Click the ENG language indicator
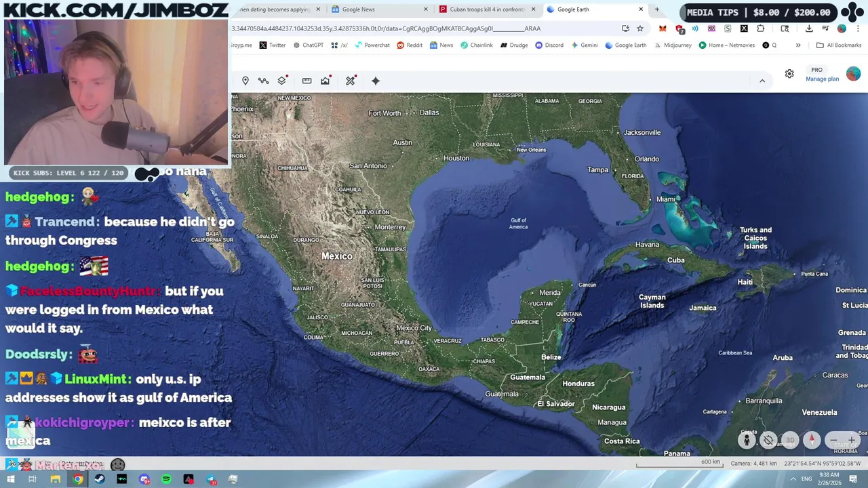Viewport: 868px width, 488px height. tap(806, 479)
